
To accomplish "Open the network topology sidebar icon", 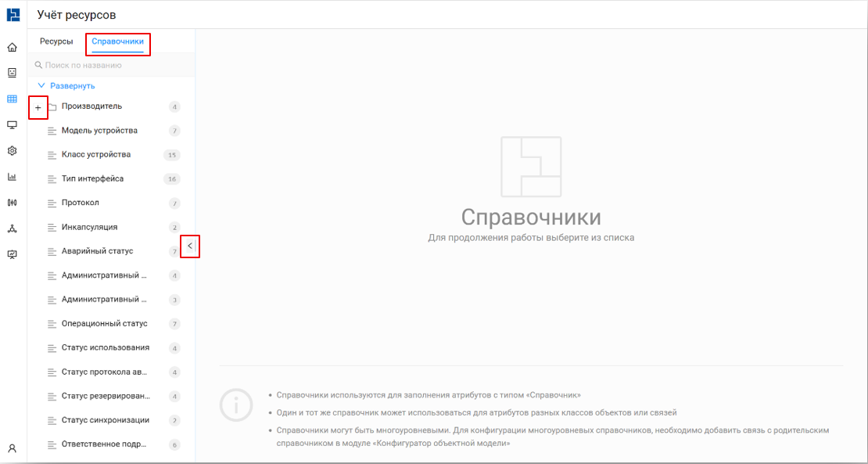I will click(x=12, y=227).
